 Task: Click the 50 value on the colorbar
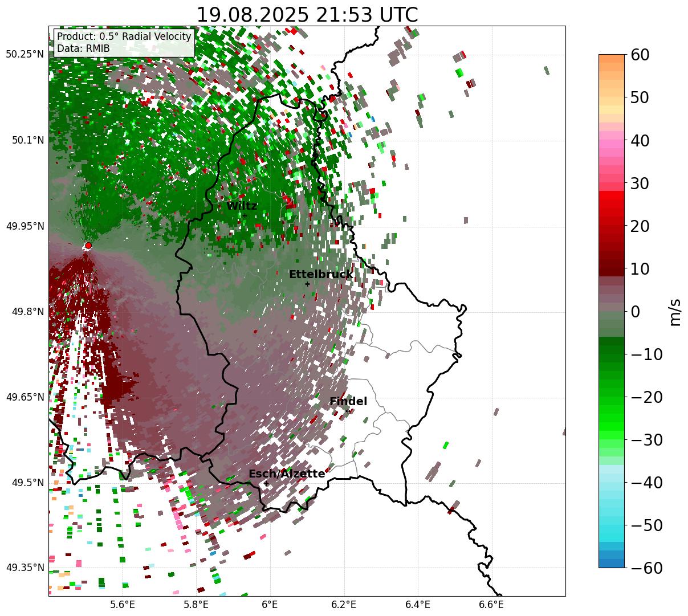(641, 97)
